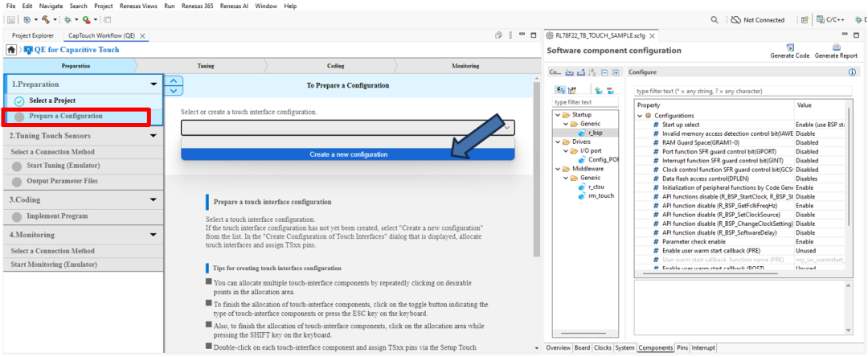Click the collapse all minus icon
This screenshot has height=357, width=868.
pyautogui.click(x=604, y=72)
